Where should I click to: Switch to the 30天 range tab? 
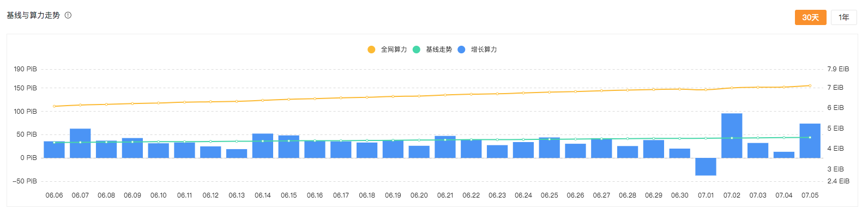point(811,17)
